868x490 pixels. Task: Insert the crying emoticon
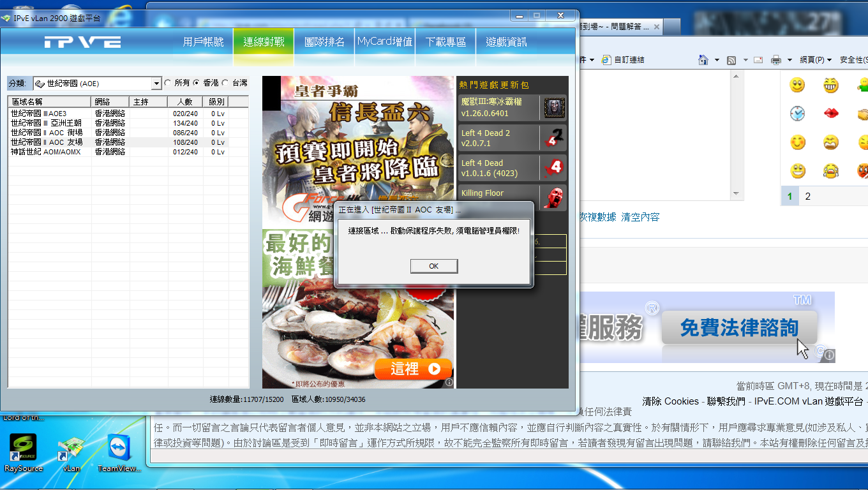point(831,170)
